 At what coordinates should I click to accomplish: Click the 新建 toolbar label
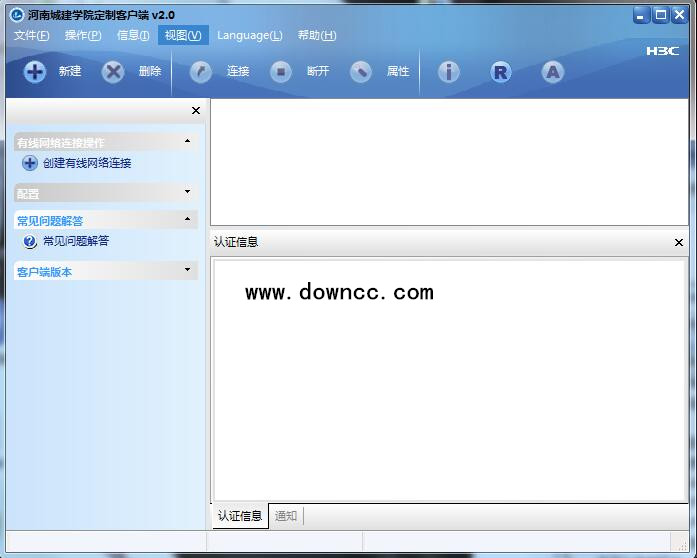tap(70, 71)
